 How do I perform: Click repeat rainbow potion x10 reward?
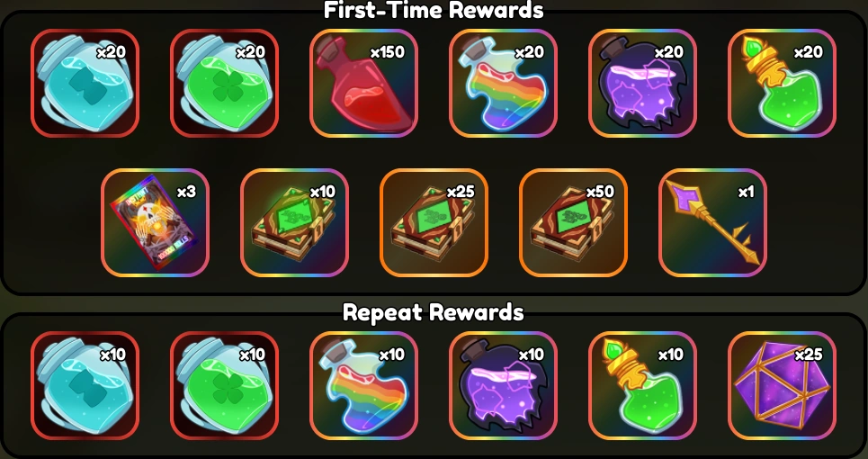coord(363,385)
